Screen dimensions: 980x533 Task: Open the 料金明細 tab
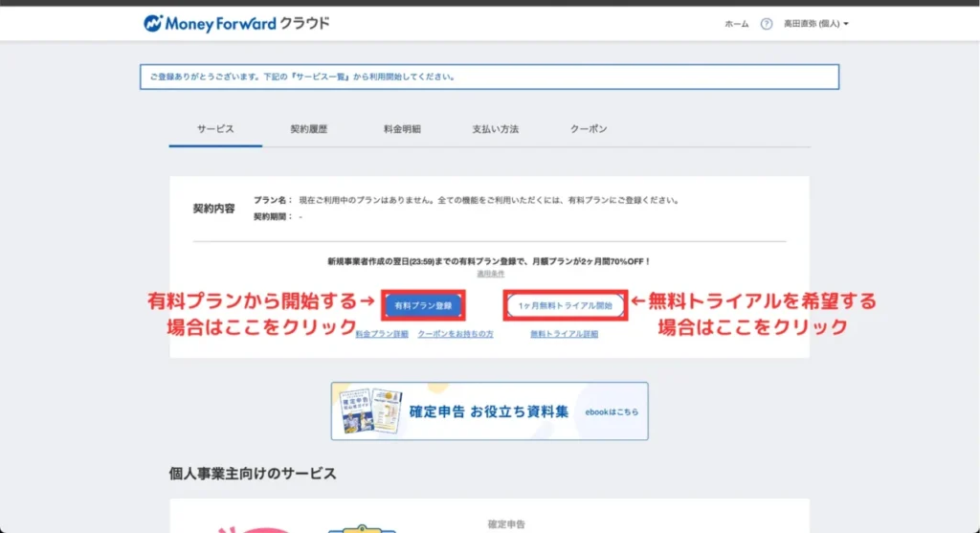click(402, 129)
